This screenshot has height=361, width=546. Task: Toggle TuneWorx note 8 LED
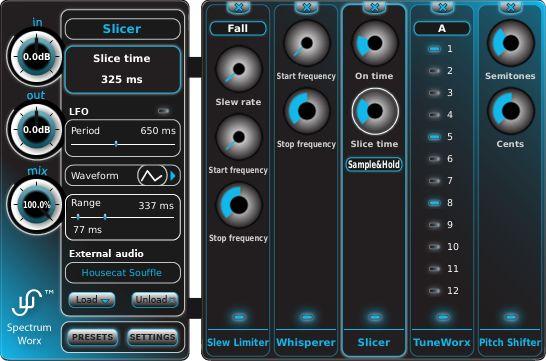pyautogui.click(x=434, y=203)
